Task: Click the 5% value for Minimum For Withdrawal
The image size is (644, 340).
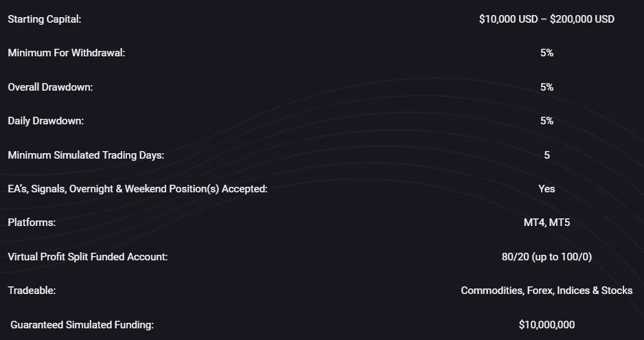Action: coord(547,53)
